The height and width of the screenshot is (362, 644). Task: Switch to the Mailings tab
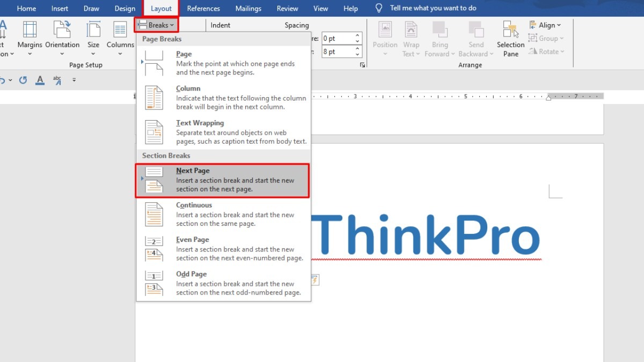click(248, 9)
